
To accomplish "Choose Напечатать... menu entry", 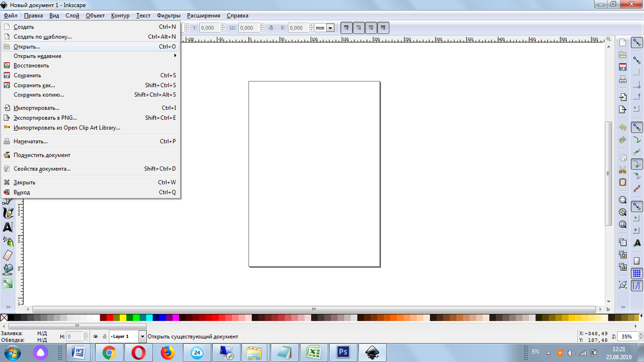I will pos(90,142).
